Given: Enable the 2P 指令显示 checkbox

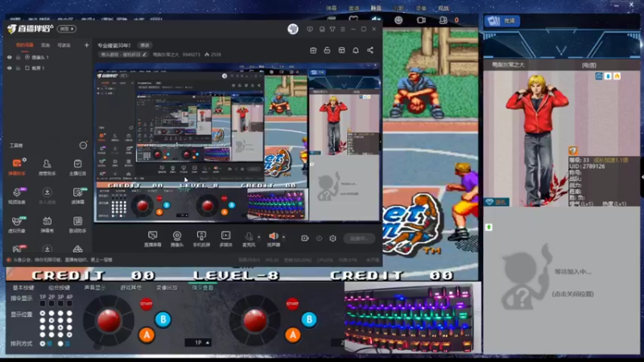Looking at the screenshot, I should tap(52, 304).
